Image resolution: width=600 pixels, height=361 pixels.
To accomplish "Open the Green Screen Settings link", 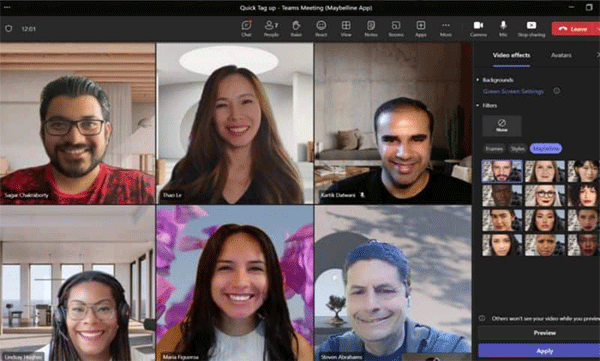I will (513, 91).
